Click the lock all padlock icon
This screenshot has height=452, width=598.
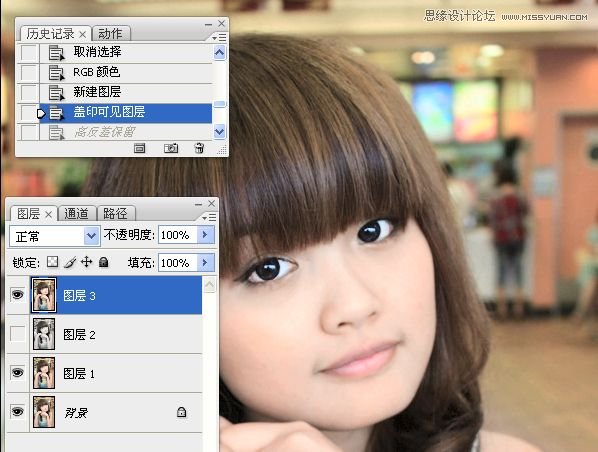pos(104,262)
